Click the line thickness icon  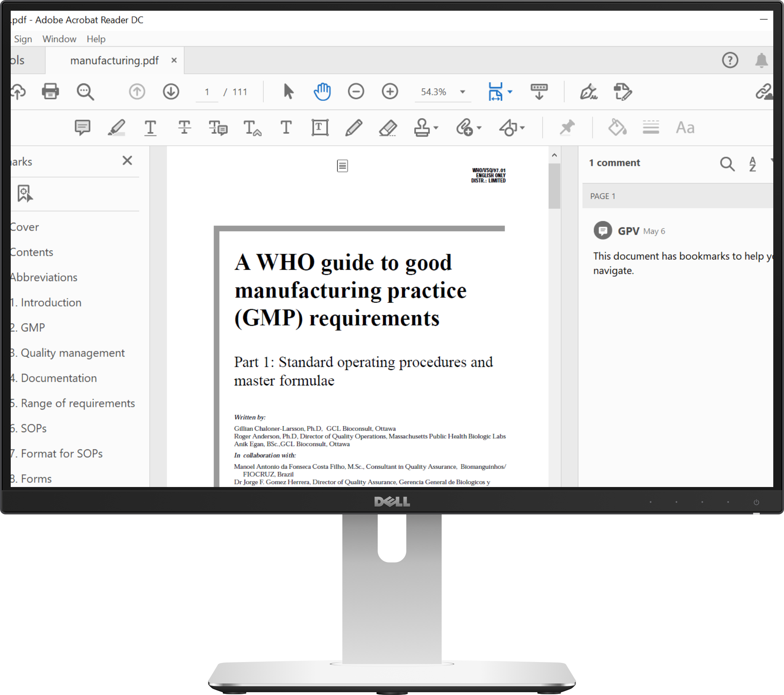point(651,128)
